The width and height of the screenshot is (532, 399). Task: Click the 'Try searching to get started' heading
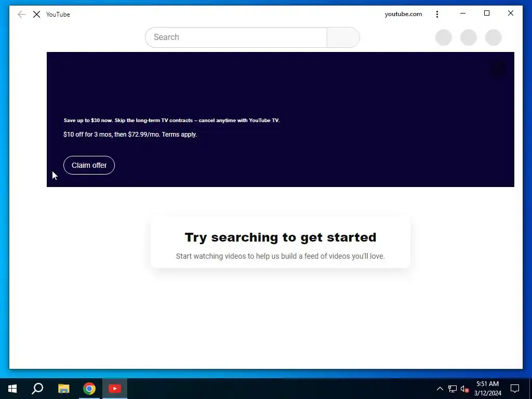(280, 237)
